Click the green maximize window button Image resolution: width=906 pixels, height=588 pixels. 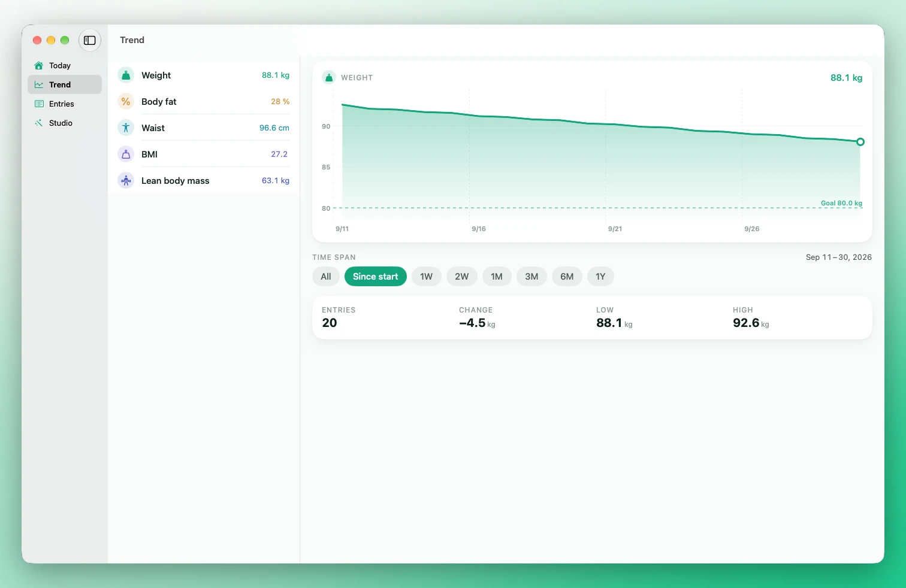point(65,40)
